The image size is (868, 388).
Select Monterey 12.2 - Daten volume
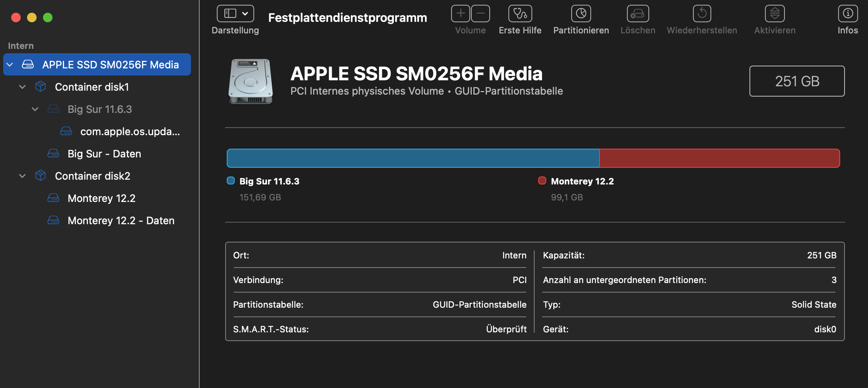pyautogui.click(x=121, y=221)
